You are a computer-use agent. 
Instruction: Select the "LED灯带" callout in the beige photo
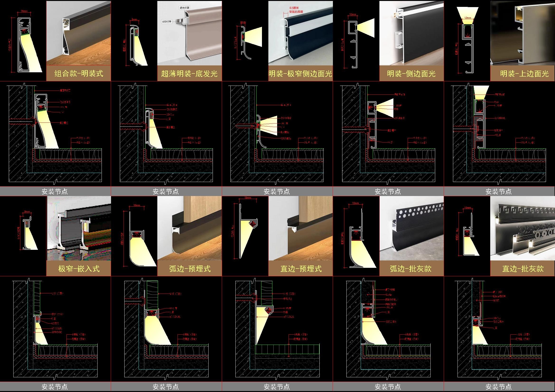pyautogui.click(x=167, y=22)
